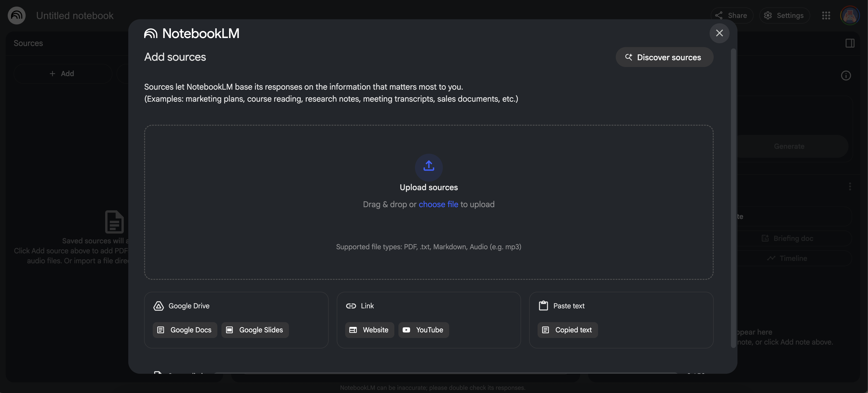Collapse the Studio panel icon
This screenshot has width=868, height=393.
pos(850,43)
